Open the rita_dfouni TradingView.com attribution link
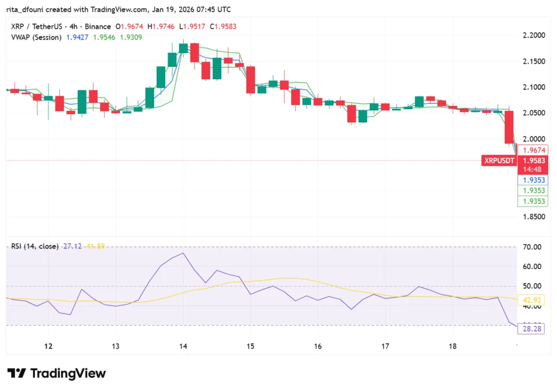Viewport: 557px width, 392px height. (x=71, y=9)
